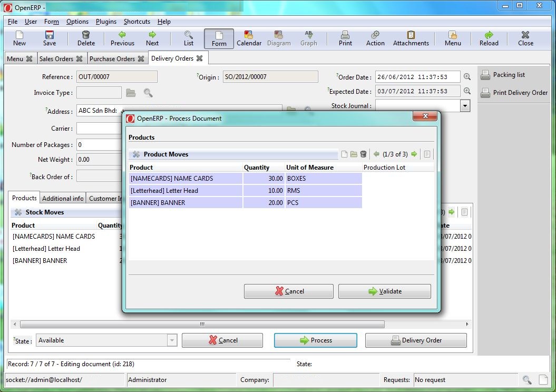Select the Form view icon

click(219, 35)
